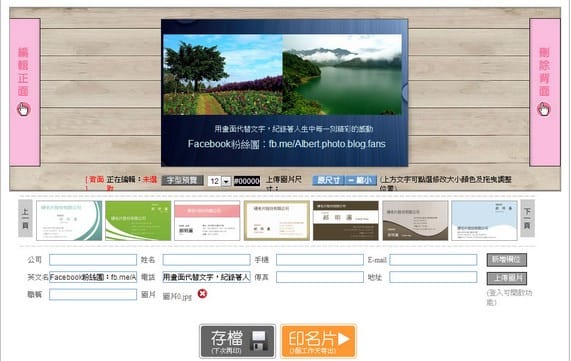Click the 印名片 print cards button

319,341
